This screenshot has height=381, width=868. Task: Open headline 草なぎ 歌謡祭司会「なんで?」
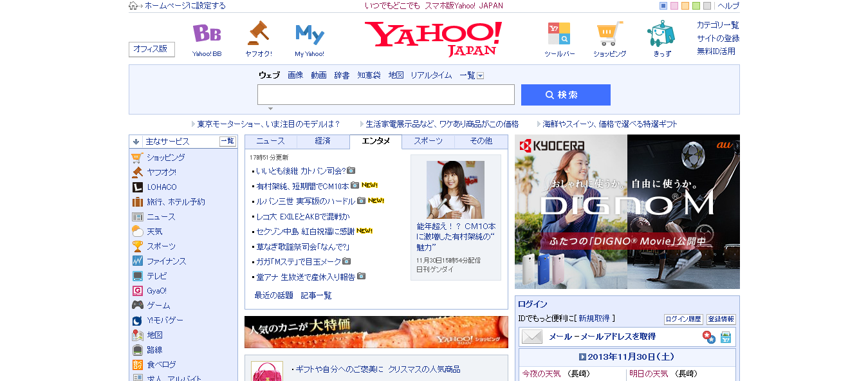coord(302,246)
